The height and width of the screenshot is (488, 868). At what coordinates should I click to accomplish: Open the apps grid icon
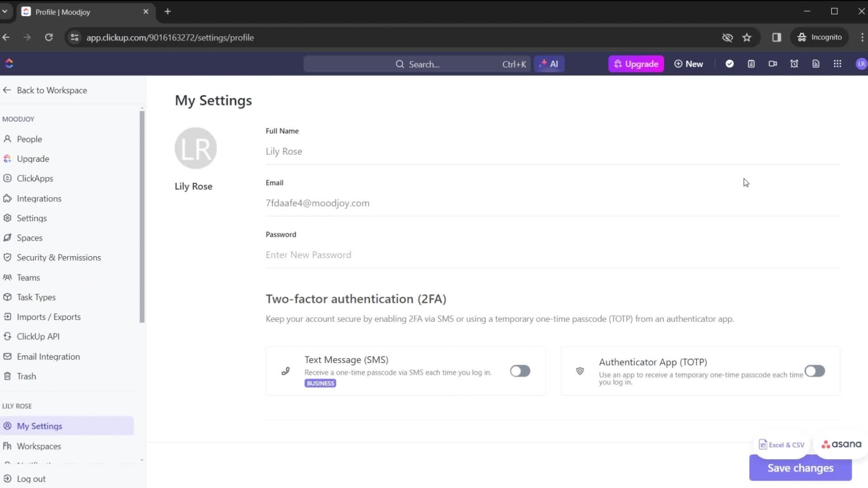tap(837, 64)
